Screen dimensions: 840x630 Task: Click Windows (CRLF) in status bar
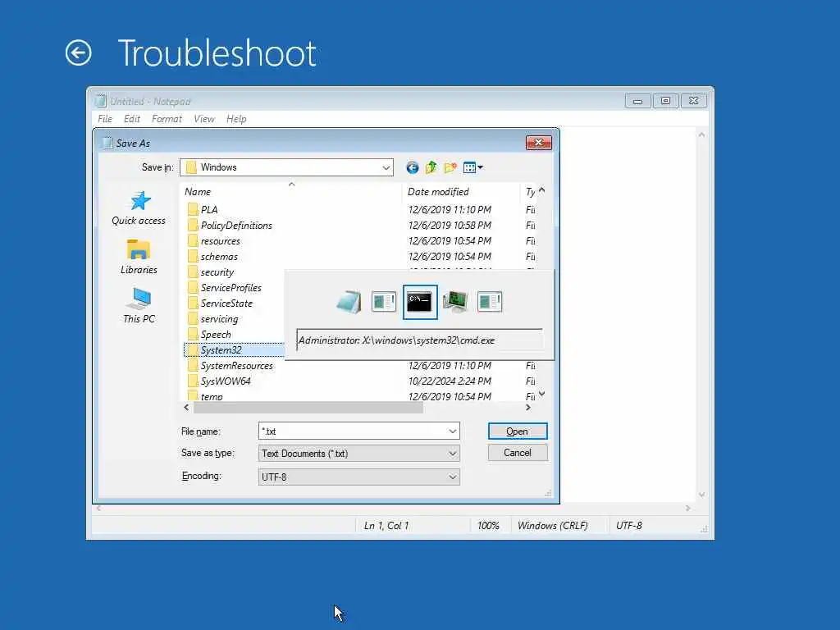(552, 526)
